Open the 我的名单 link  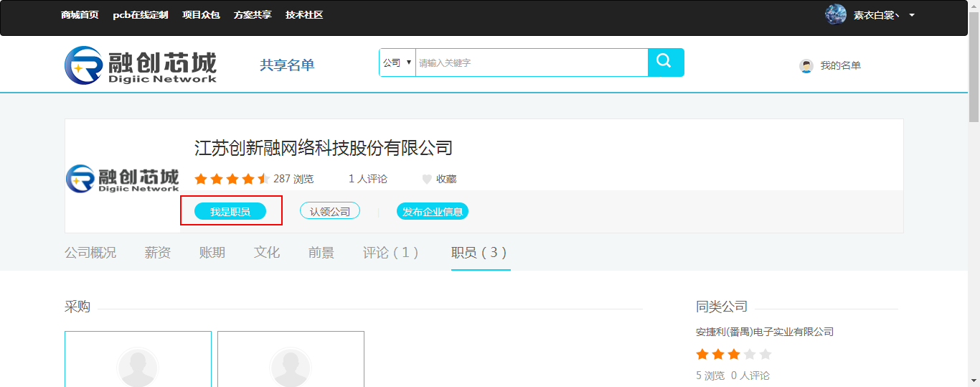click(x=841, y=65)
